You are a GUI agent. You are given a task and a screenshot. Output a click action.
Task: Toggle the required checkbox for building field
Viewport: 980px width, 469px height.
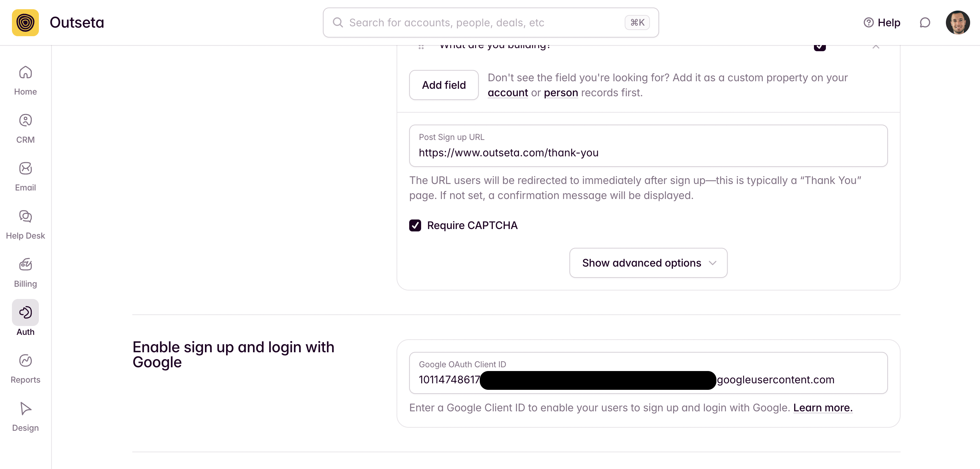pos(820,47)
